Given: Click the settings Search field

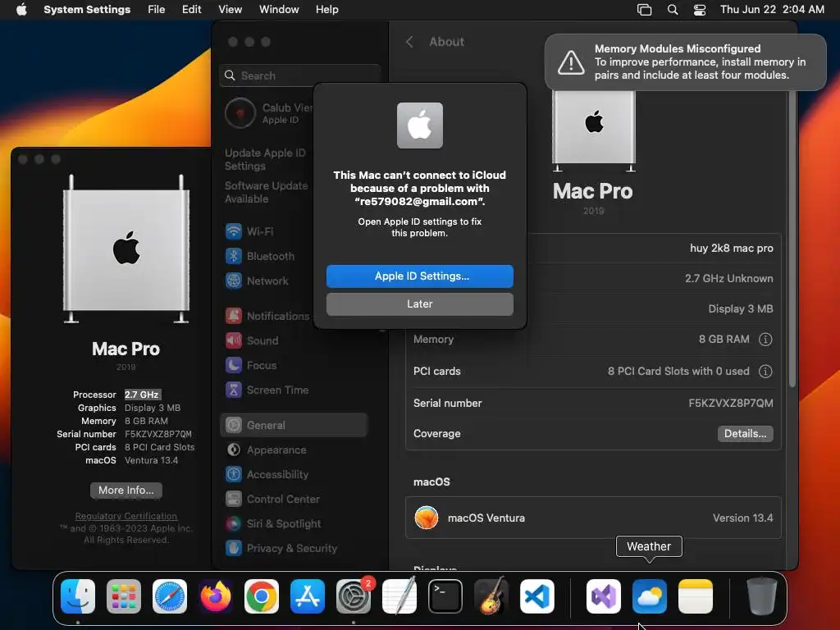Looking at the screenshot, I should click(x=300, y=75).
